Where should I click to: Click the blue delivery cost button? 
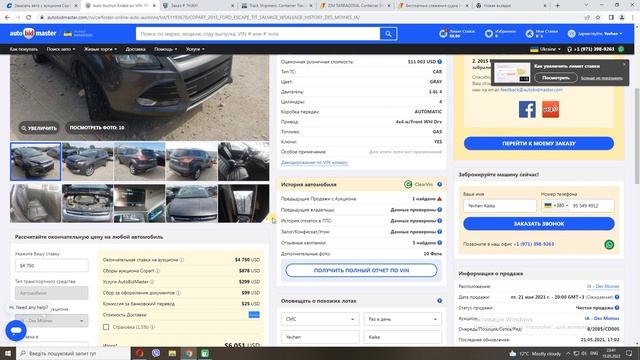[254, 315]
